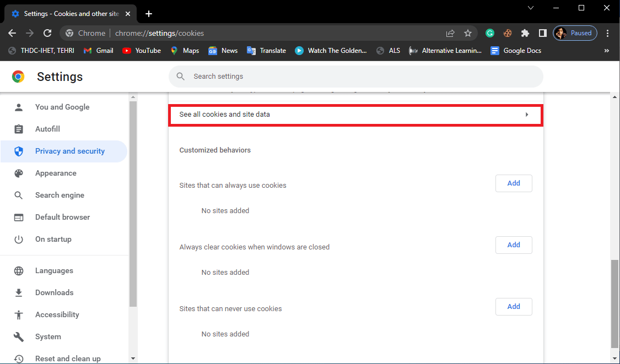Open the THDC-IHET, TEHRI bookmark
This screenshot has width=620, height=364.
(41, 51)
